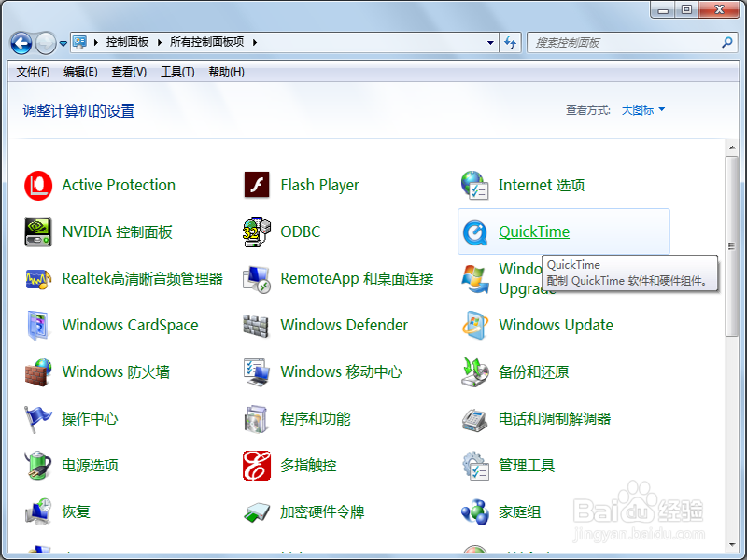Click the Flash Player icon
The width and height of the screenshot is (747, 560).
coord(257,185)
